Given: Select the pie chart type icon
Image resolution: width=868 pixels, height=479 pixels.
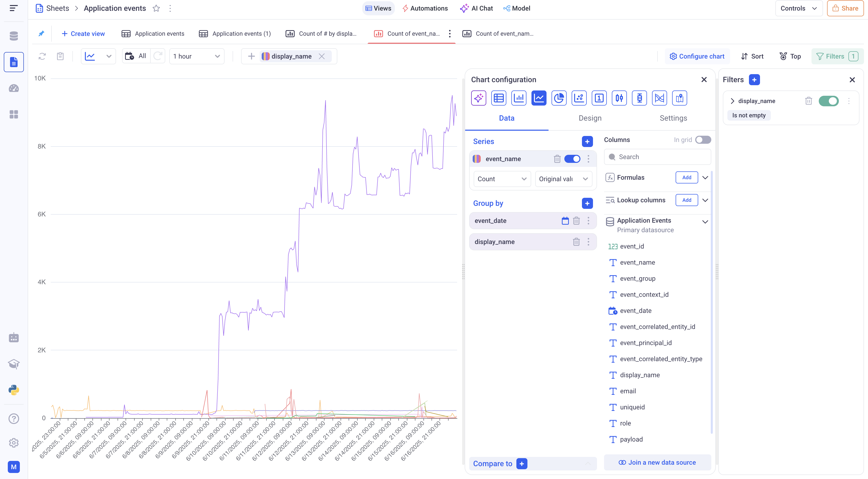Looking at the screenshot, I should [559, 98].
